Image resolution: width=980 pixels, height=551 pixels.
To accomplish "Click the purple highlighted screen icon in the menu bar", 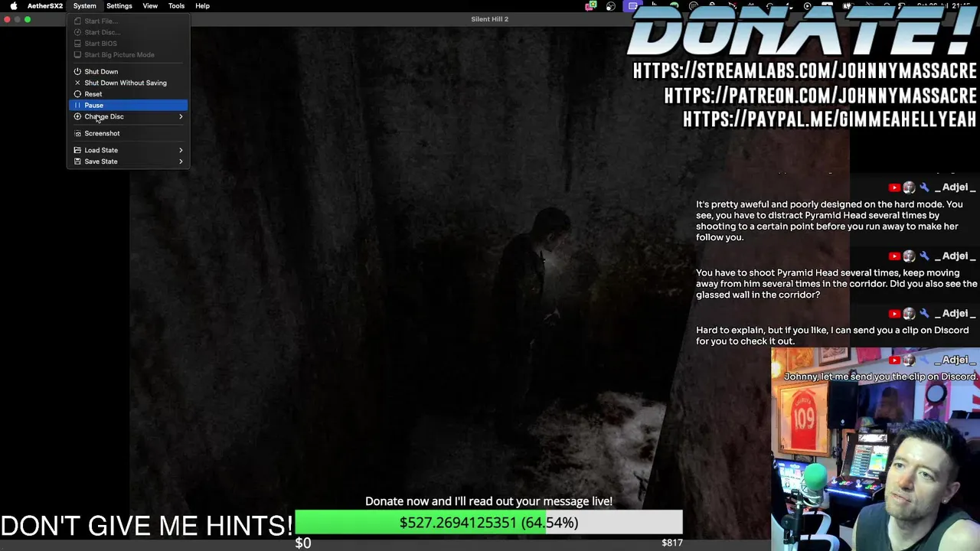I will pos(632,6).
